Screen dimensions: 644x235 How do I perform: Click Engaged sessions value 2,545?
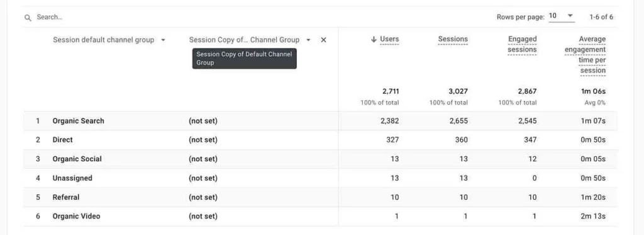point(528,121)
